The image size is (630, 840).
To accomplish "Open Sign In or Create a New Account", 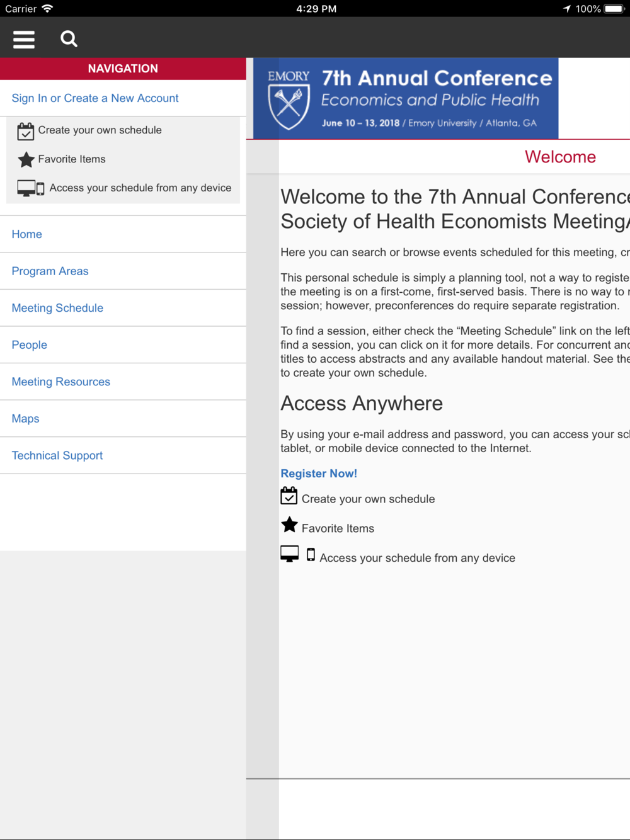I will click(x=95, y=98).
